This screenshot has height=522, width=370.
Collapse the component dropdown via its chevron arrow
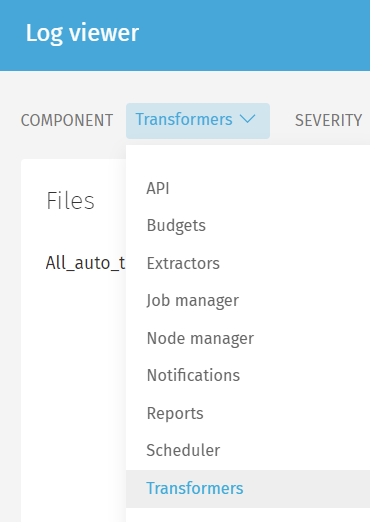pos(248,119)
